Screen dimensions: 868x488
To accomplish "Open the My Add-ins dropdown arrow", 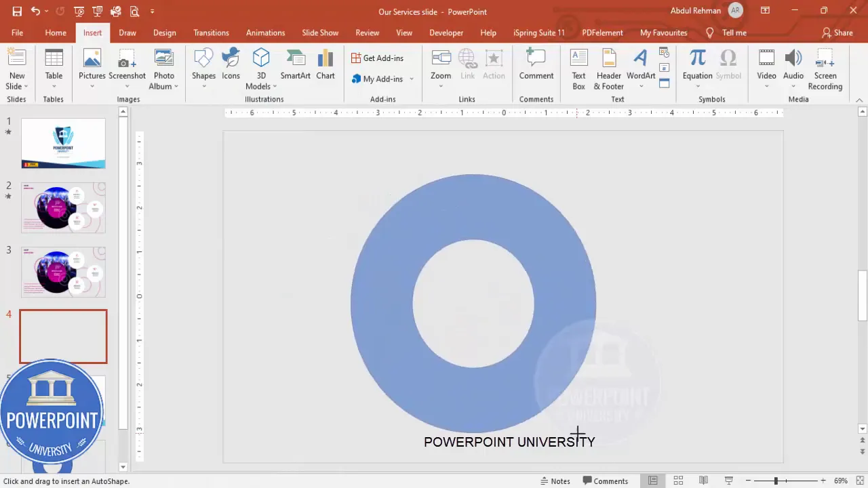I will pos(411,79).
